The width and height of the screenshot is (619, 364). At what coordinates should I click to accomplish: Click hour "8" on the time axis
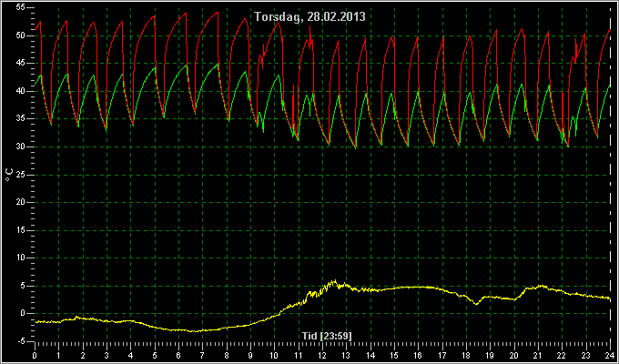[x=227, y=355]
